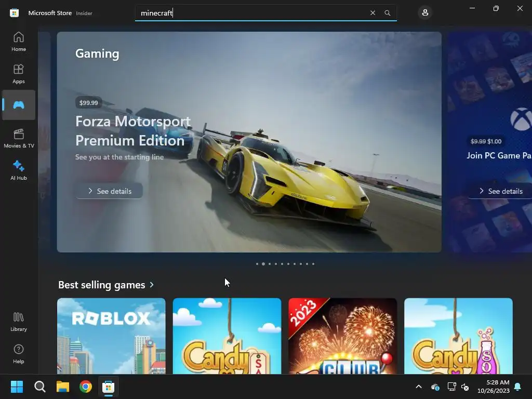
Task: See details for Join PC Game Pass
Action: coord(500,191)
